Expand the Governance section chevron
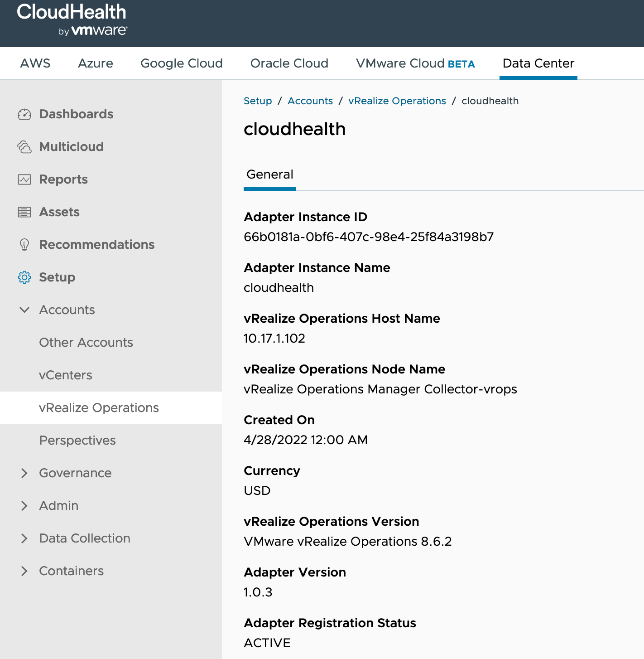The image size is (644, 659). point(24,473)
